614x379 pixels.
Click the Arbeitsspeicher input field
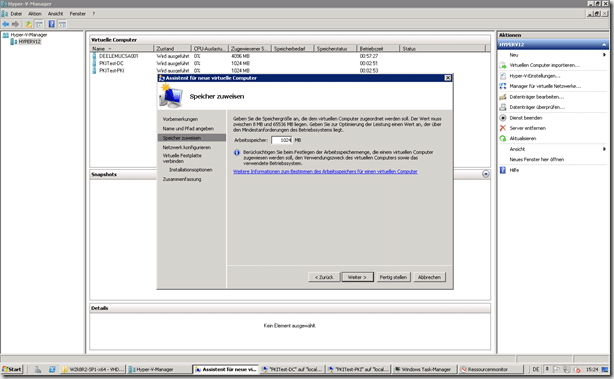[x=282, y=140]
